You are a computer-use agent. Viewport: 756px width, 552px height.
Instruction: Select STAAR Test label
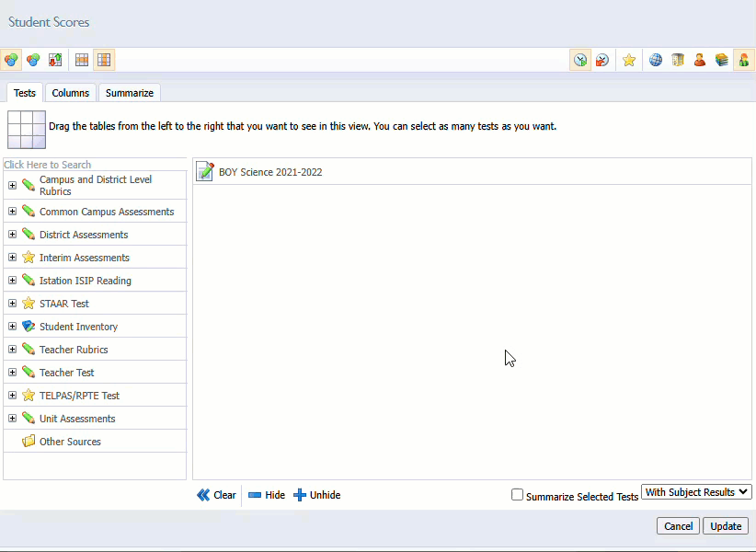(x=64, y=304)
